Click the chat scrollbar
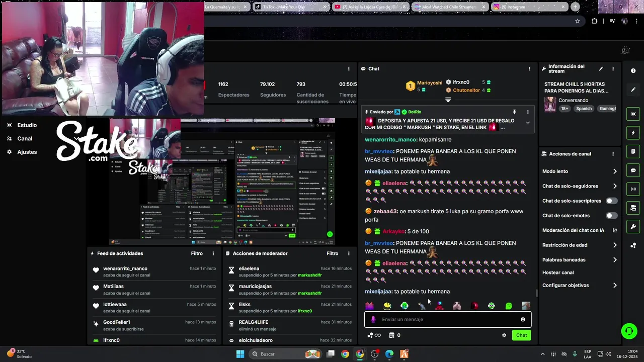The height and width of the screenshot is (362, 644). point(536,293)
